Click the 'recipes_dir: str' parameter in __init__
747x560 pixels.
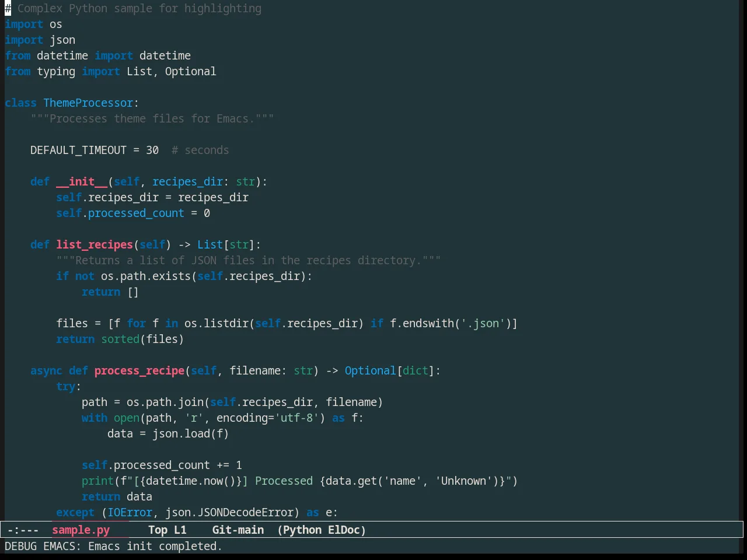[204, 181]
